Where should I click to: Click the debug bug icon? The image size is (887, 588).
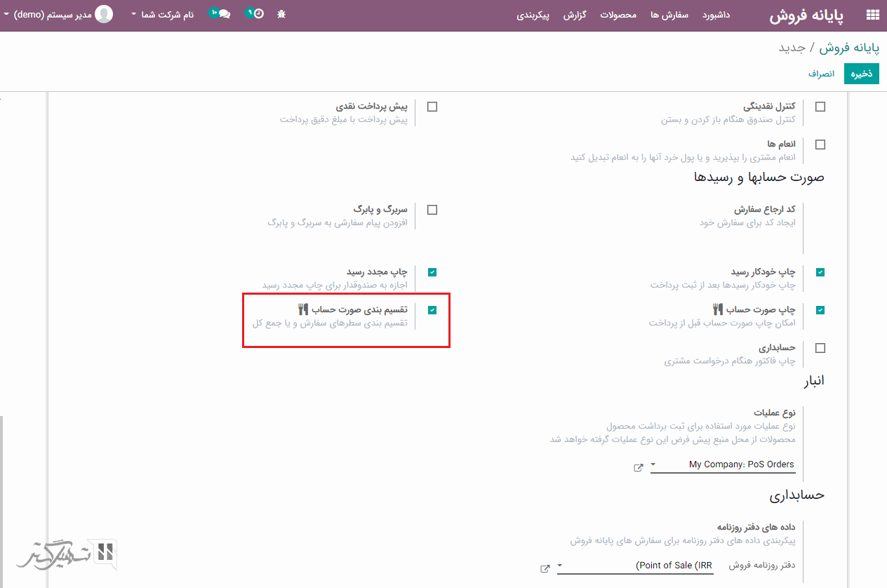click(x=281, y=14)
